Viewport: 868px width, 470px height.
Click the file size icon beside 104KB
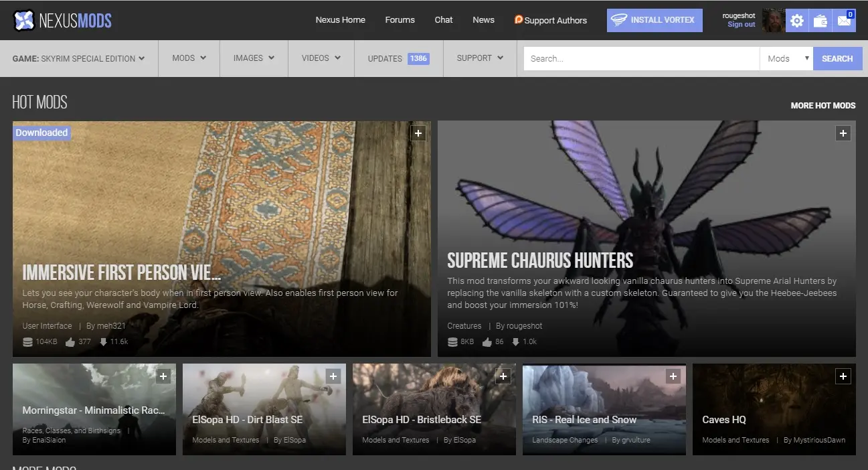click(x=27, y=341)
